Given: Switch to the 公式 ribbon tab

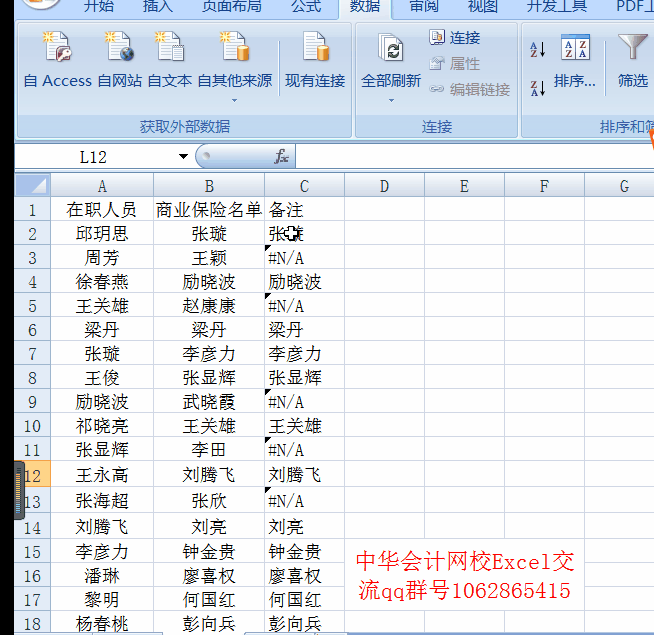Looking at the screenshot, I should pos(306,6).
